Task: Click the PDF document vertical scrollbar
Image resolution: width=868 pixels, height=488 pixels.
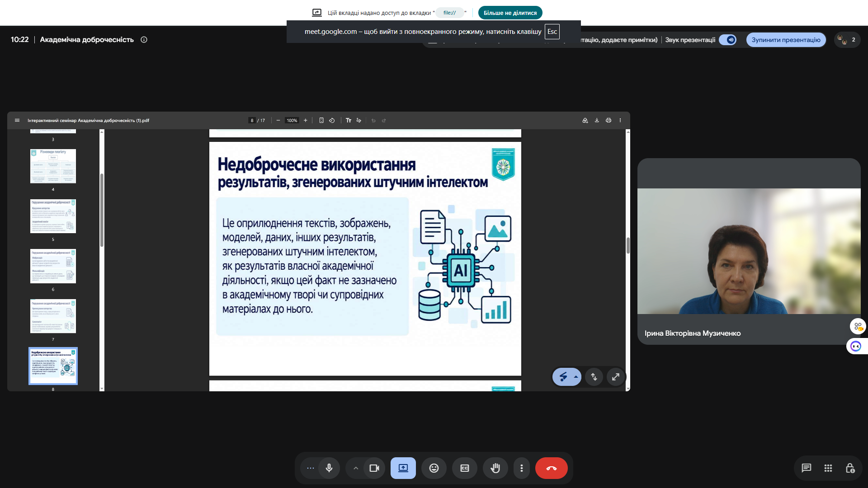Action: point(628,245)
